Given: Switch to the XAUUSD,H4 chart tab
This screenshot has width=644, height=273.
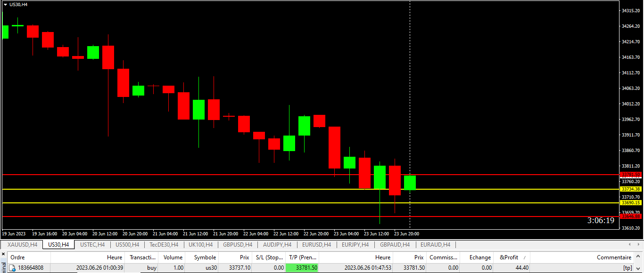Looking at the screenshot, I should pos(22,245).
